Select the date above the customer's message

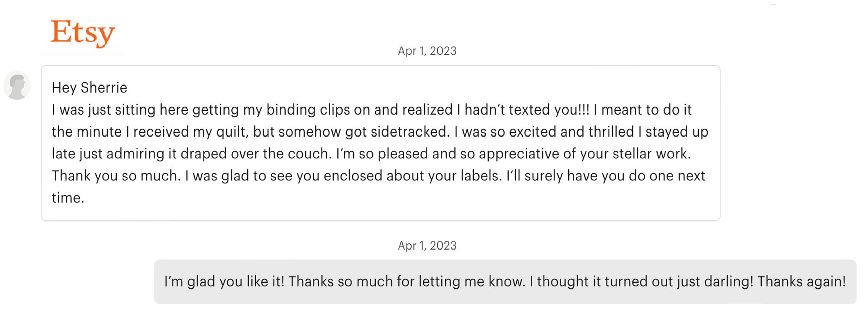(x=427, y=51)
